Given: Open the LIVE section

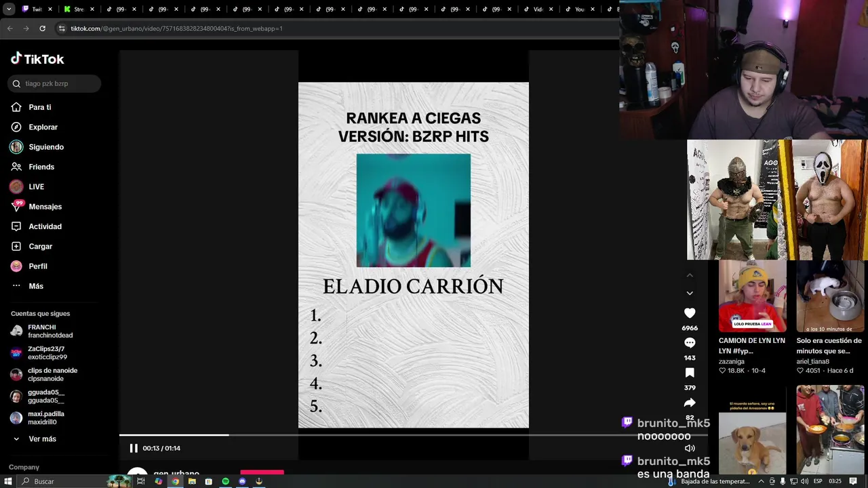Looking at the screenshot, I should point(27,186).
